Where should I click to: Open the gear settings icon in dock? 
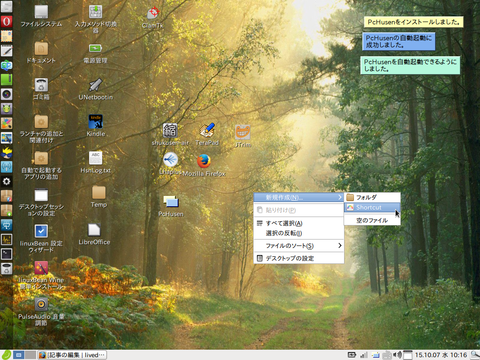pos(7,181)
